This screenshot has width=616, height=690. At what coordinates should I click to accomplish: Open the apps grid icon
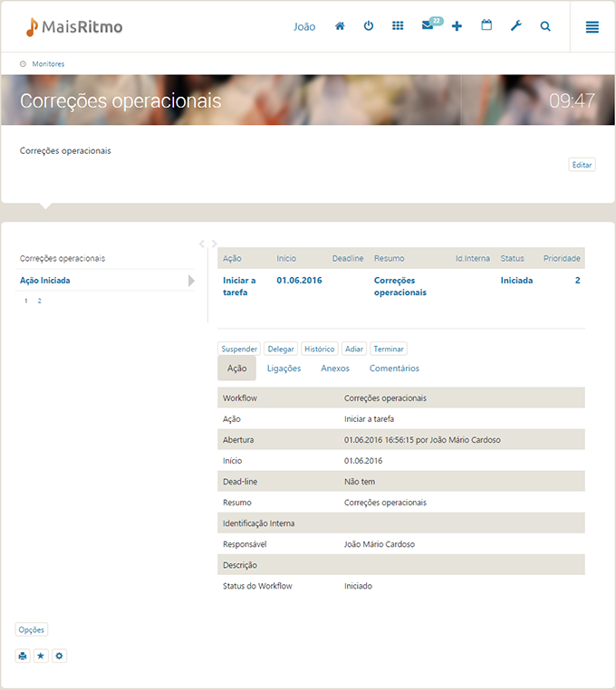[x=398, y=26]
